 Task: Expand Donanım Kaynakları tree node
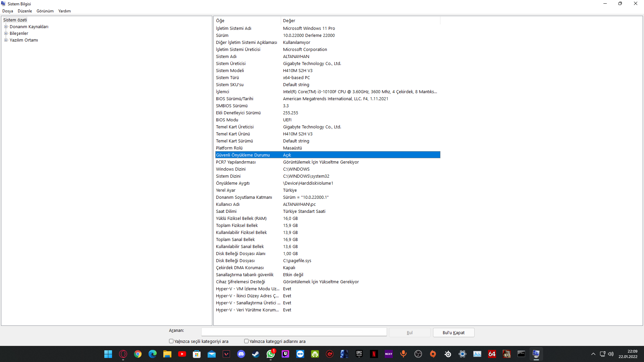(x=6, y=27)
